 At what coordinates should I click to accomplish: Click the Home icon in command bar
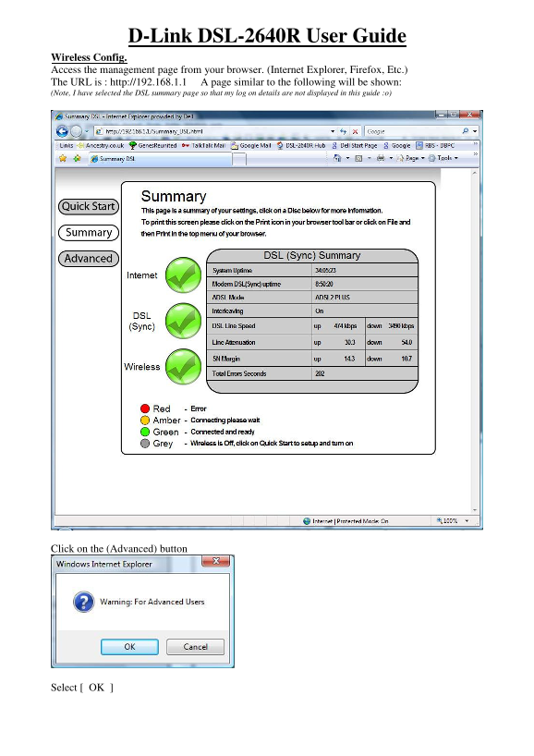click(x=337, y=158)
